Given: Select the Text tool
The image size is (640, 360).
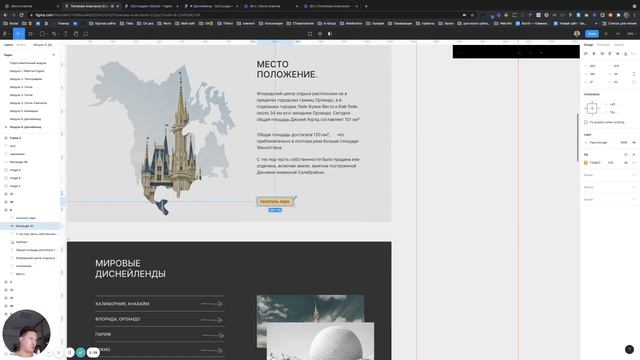Looking at the screenshot, I should 65,34.
